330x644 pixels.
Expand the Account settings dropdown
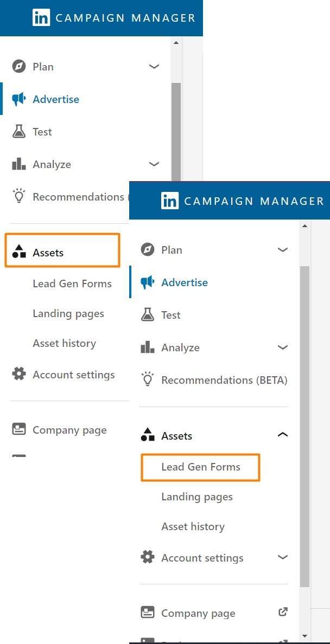click(282, 557)
